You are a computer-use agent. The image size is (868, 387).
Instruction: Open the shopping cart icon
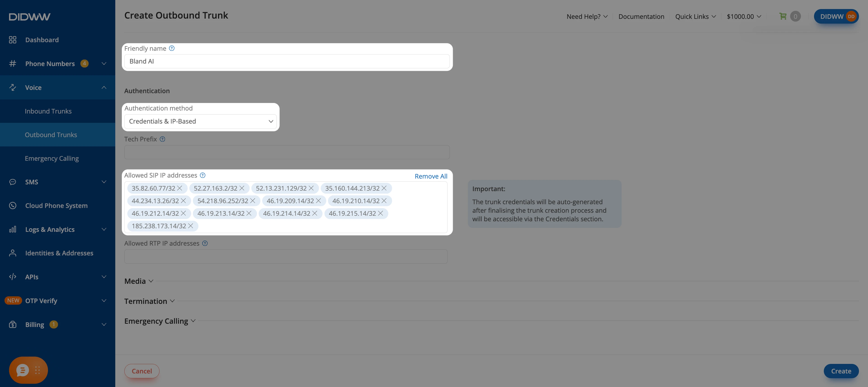[x=783, y=16]
